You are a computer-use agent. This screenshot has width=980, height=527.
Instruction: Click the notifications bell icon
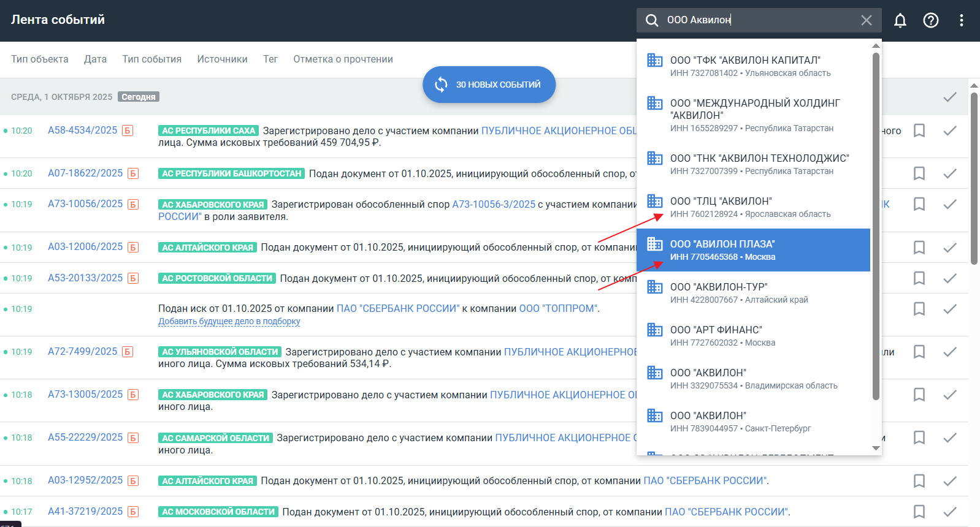coord(900,20)
